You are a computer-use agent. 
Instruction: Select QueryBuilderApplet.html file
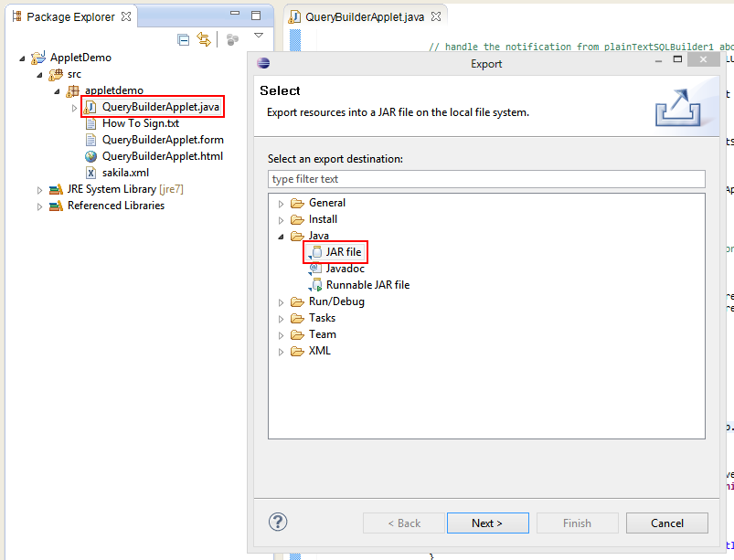tap(163, 156)
